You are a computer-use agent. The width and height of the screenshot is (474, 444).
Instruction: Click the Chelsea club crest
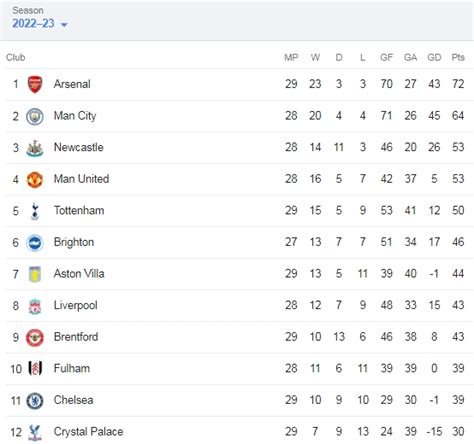[35, 401]
